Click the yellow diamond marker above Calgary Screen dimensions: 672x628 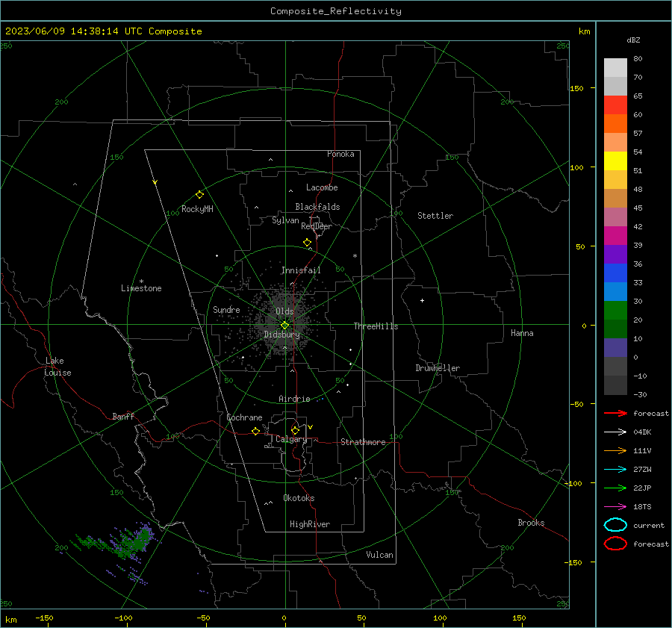click(295, 430)
